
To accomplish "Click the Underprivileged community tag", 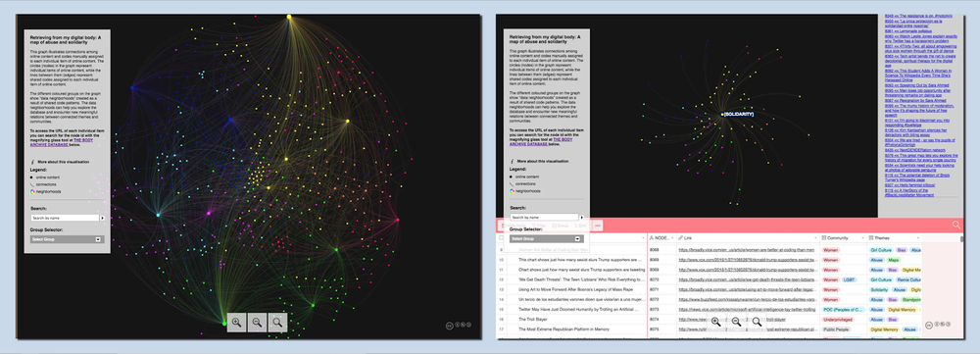I will pos(839,319).
